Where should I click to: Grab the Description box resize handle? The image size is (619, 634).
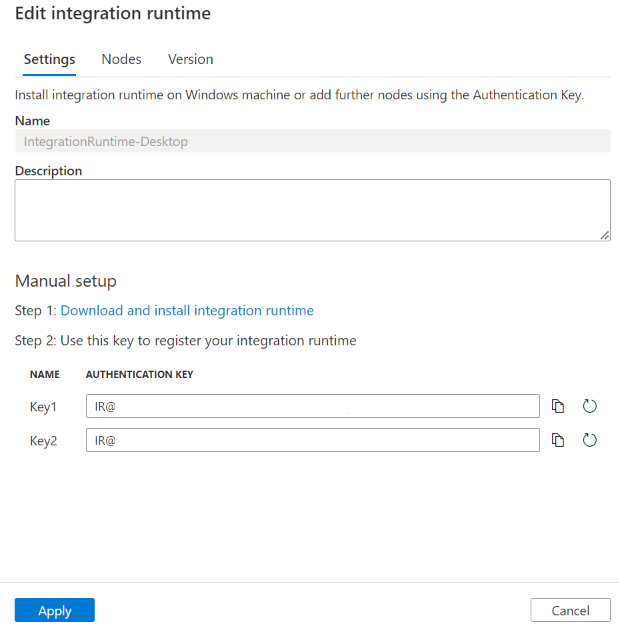click(x=605, y=235)
